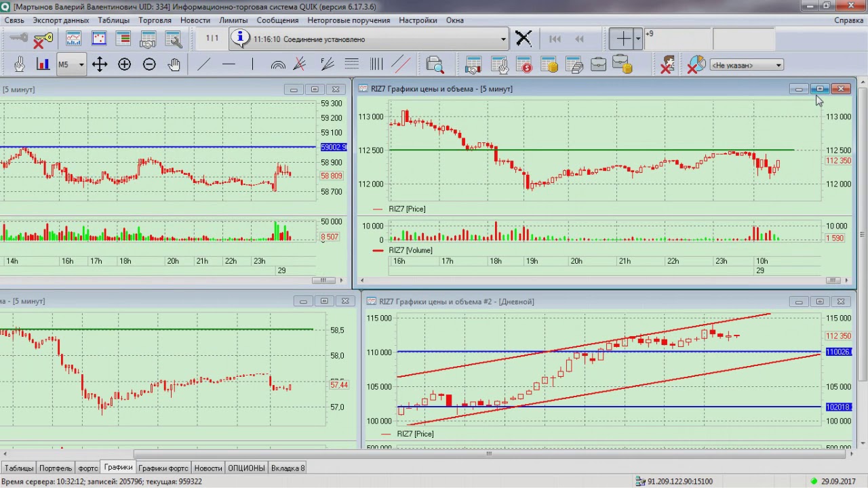Image resolution: width=868 pixels, height=488 pixels.
Task: Select the Fibonacci fan tool
Action: point(327,64)
